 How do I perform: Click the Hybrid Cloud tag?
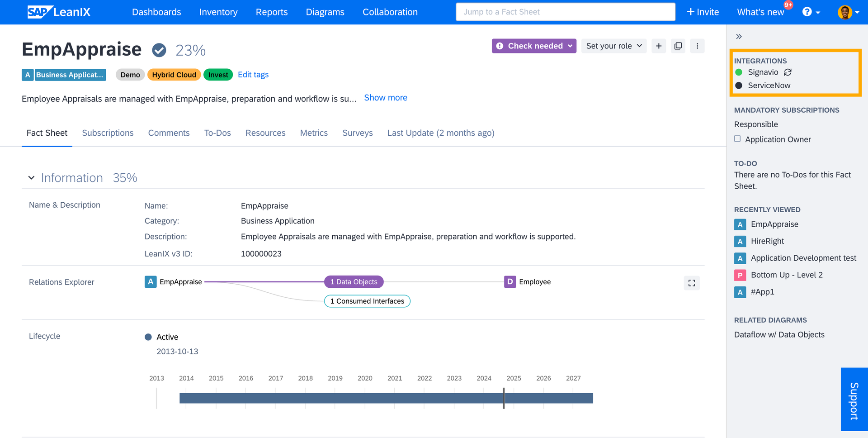[x=174, y=75]
